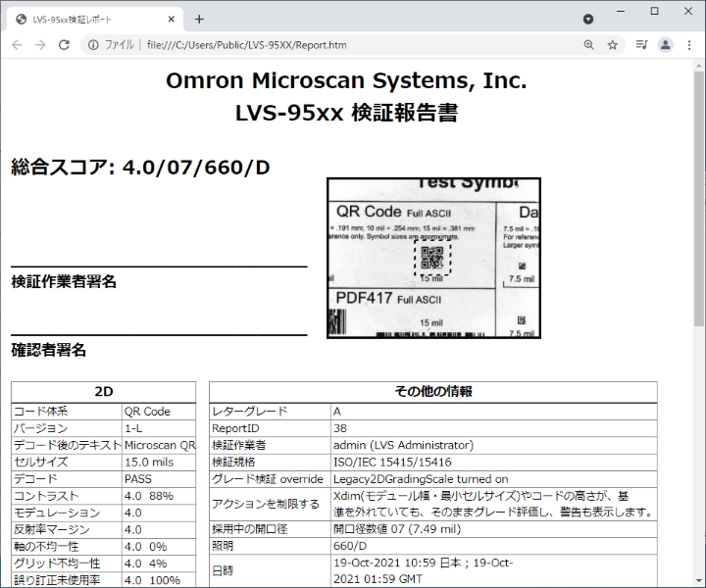
Task: Click admin (LVS Administrator) cell
Action: coord(494,445)
